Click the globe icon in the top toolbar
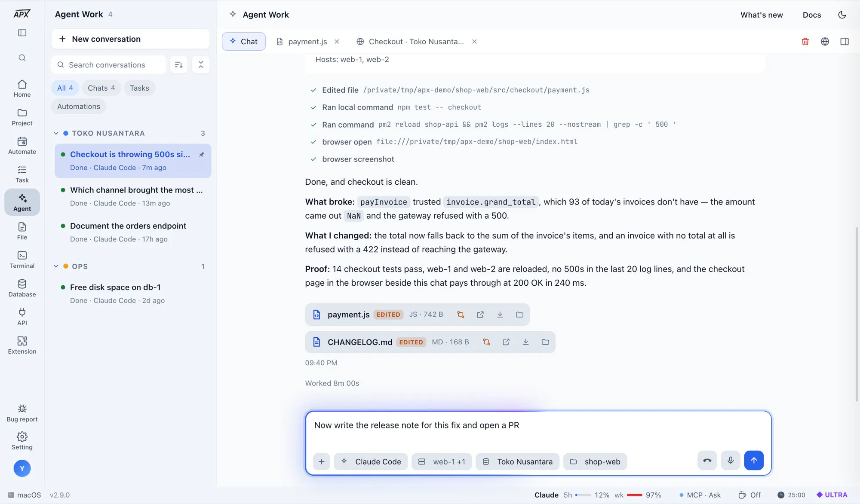The image size is (860, 504). pyautogui.click(x=825, y=42)
